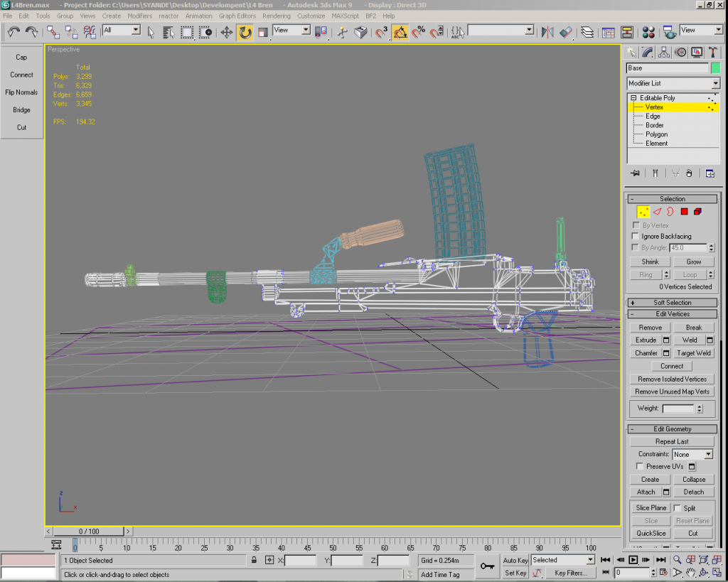This screenshot has height=582, width=728.
Task: Open the Rendering menu
Action: (x=276, y=16)
